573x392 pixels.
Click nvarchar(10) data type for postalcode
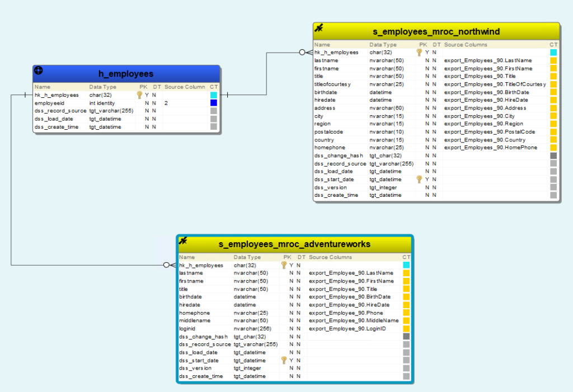pos(387,131)
